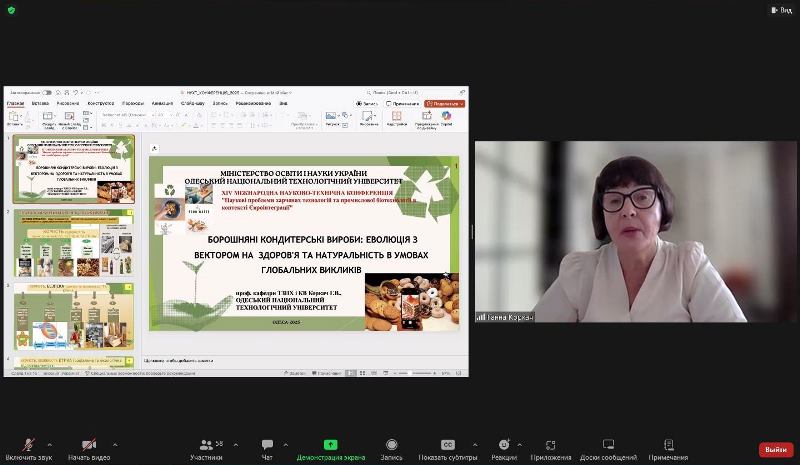Image resolution: width=800 pixels, height=465 pixels.
Task: Expand audio options arrow beside microphone
Action: [53, 445]
